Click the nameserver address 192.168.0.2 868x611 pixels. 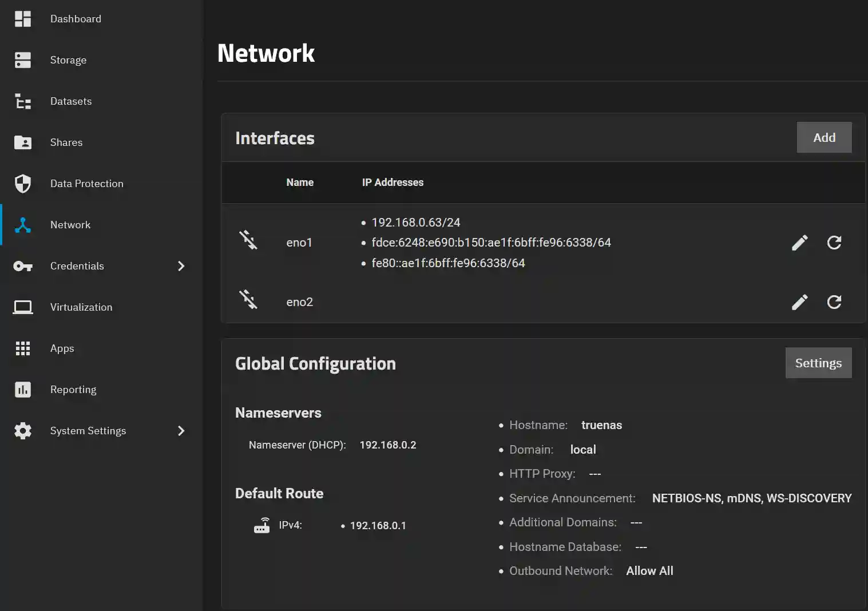point(388,445)
